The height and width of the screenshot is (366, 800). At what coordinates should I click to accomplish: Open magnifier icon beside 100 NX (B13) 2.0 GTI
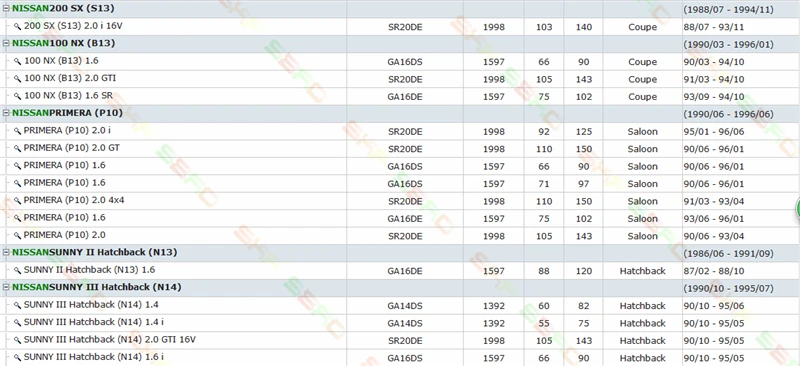17,79
